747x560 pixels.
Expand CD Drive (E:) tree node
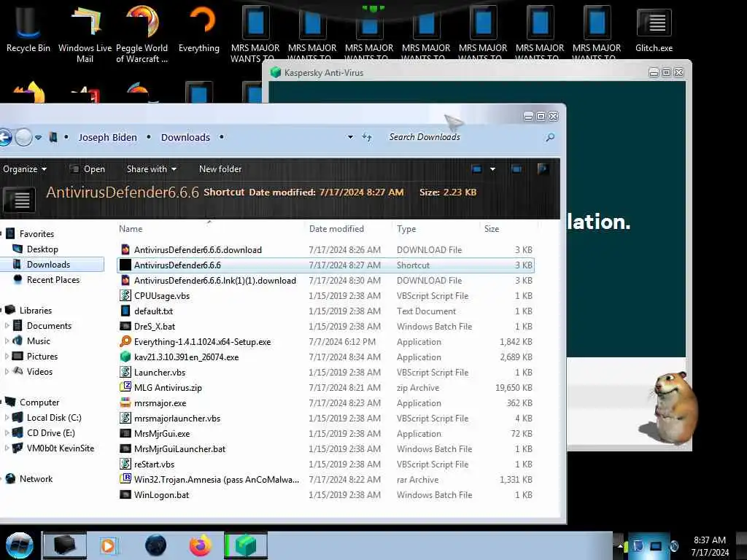[x=7, y=433]
